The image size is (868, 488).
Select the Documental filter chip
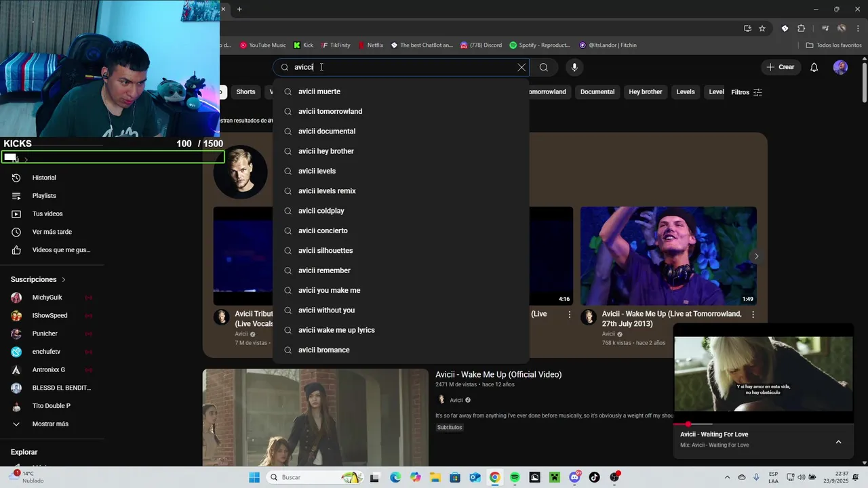click(597, 92)
